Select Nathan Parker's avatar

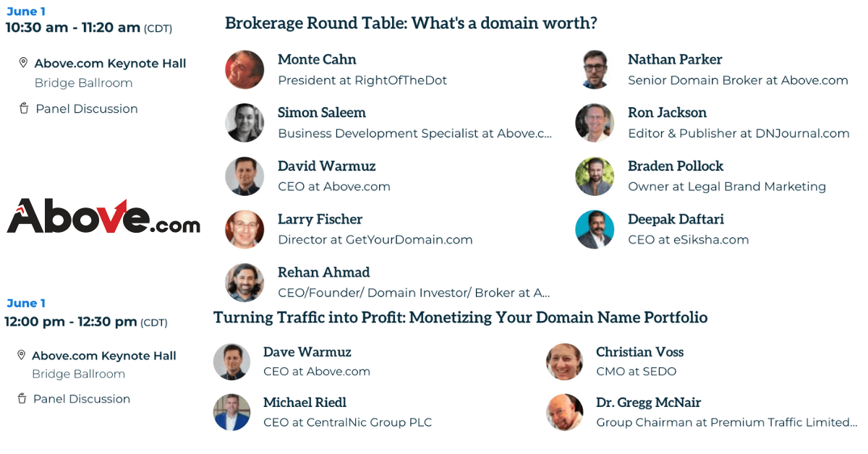595,69
